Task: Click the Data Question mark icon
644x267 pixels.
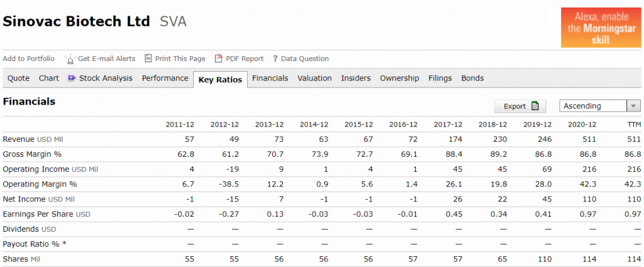Action: (x=275, y=59)
